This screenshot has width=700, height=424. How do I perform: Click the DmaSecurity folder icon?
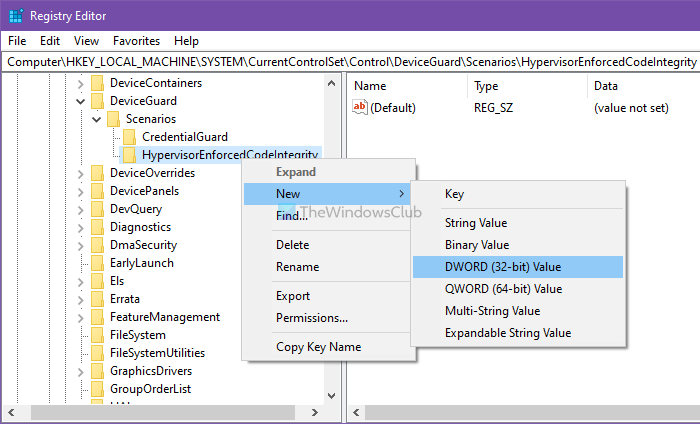[97, 245]
